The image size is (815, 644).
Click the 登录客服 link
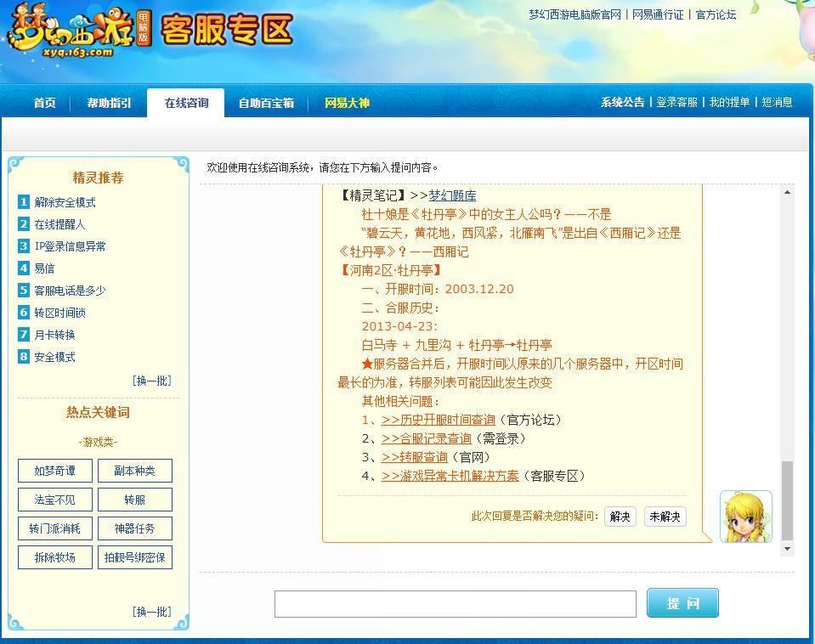(676, 102)
